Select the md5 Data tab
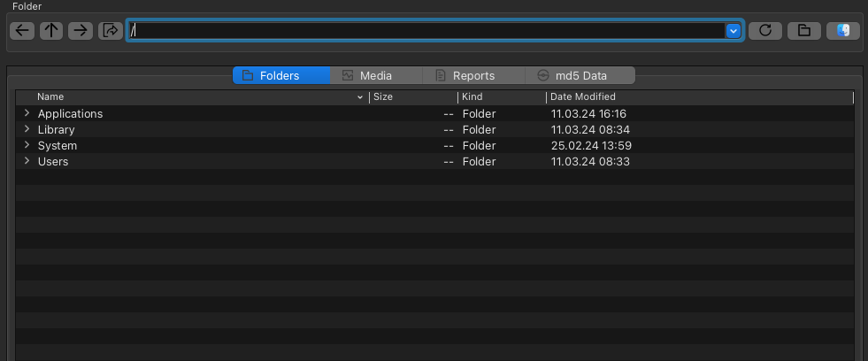This screenshot has height=361, width=868. [x=580, y=75]
